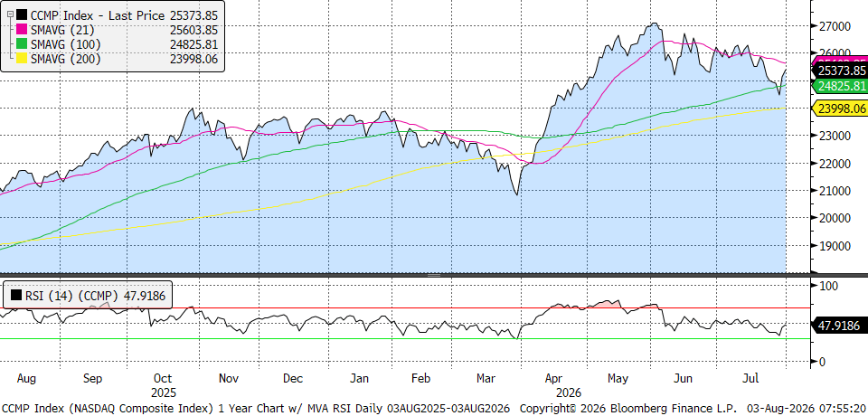Click the 23000 price axis label
This screenshot has height=416, width=868.
pos(835,136)
